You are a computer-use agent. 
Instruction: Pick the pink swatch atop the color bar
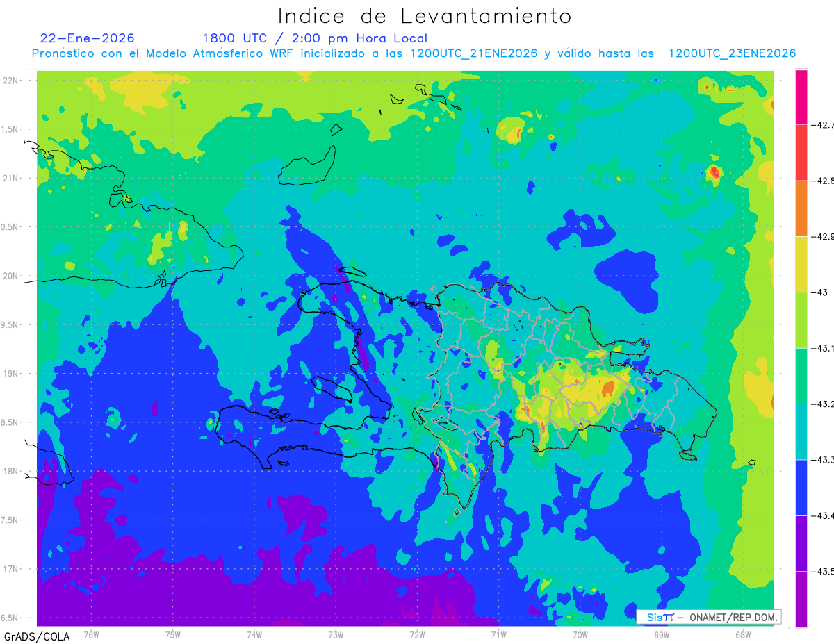coord(801,97)
